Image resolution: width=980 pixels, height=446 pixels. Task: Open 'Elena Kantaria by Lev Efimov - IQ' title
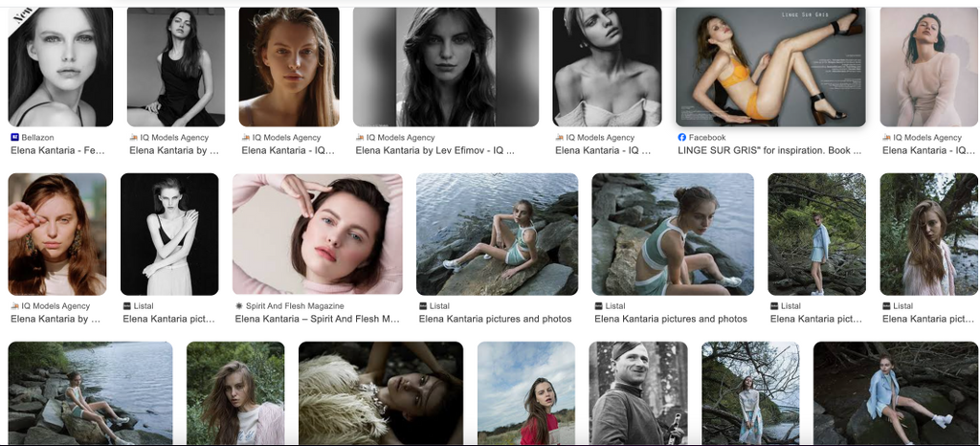[x=435, y=150]
